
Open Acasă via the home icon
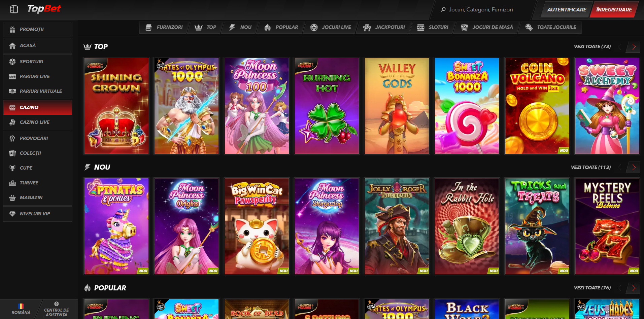tap(12, 46)
